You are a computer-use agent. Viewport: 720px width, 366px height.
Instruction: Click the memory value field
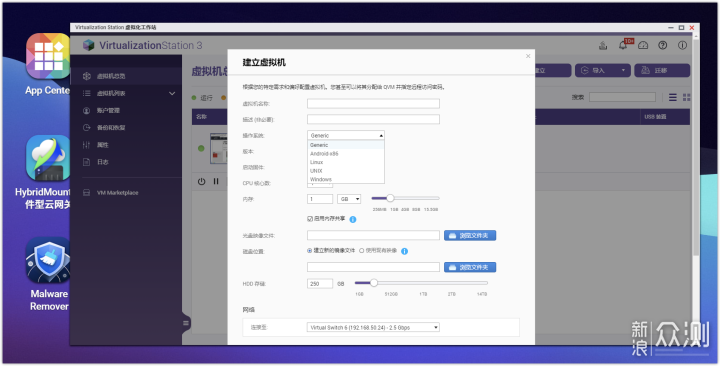pos(320,199)
